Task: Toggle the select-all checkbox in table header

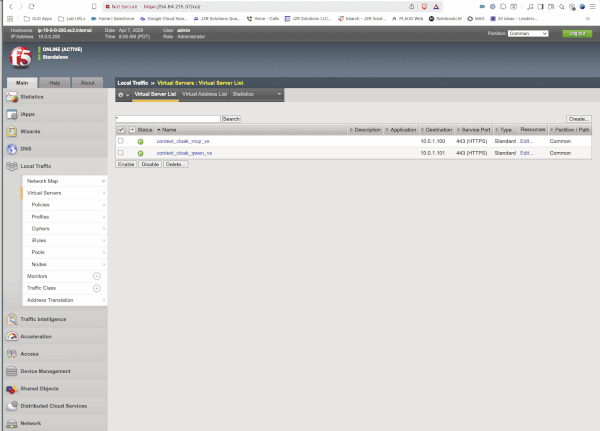Action: 121,130
